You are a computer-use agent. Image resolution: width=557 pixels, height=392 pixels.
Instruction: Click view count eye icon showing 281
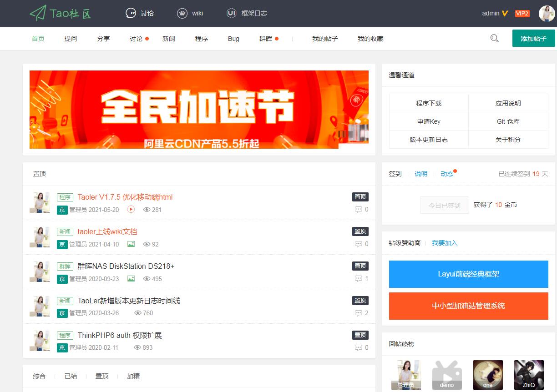[147, 210]
